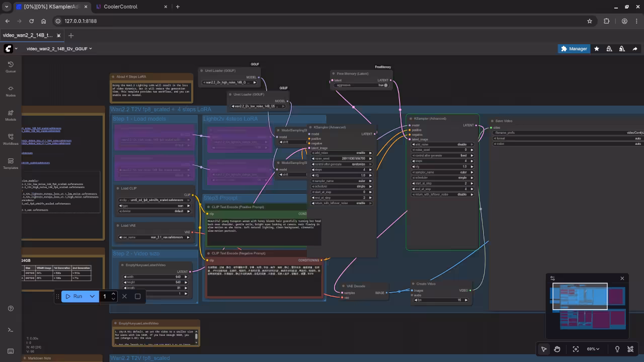Toggle add_noise on the green-outlined KSampler
Image resolution: width=644 pixels, height=362 pixels.
(443, 144)
